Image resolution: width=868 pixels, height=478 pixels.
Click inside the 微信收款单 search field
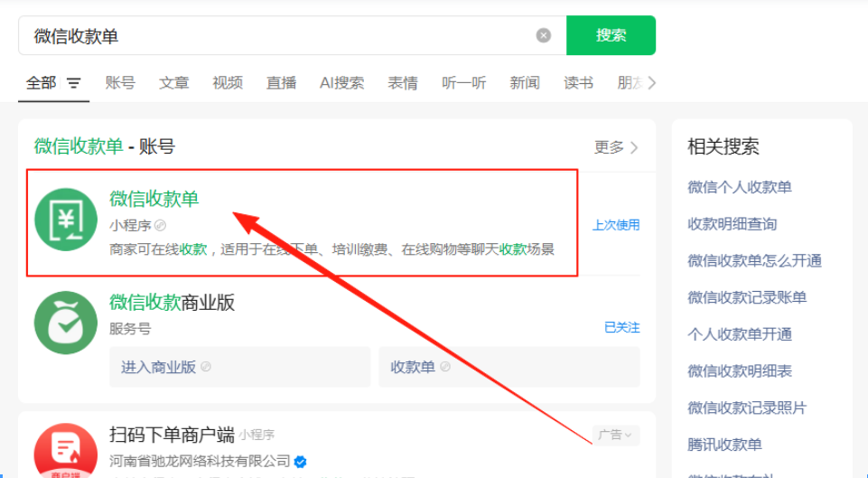pyautogui.click(x=271, y=36)
